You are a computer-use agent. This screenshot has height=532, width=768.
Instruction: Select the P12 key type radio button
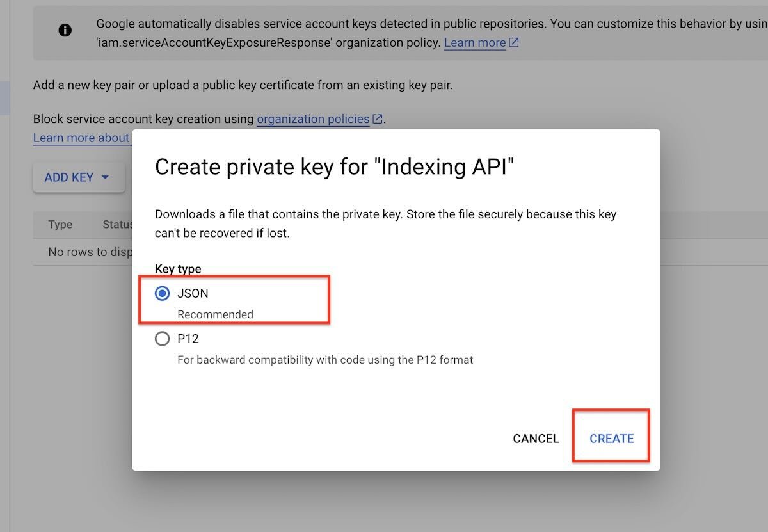pos(163,339)
